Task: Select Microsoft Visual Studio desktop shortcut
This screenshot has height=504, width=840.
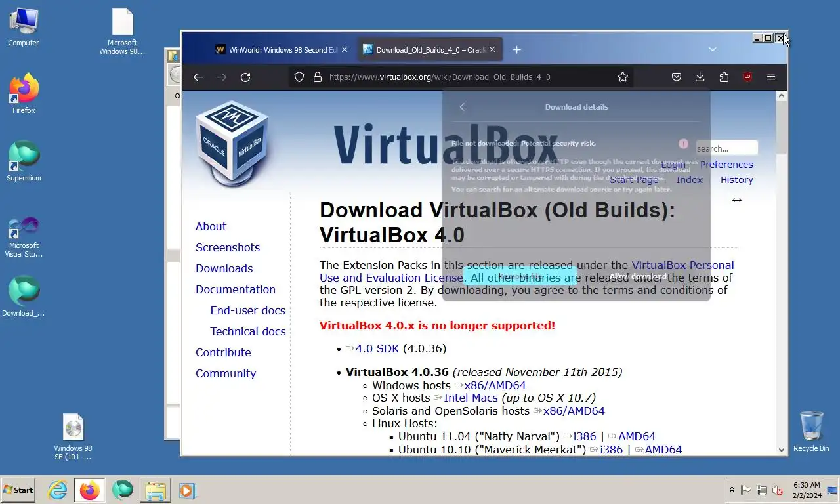Action: pos(24,237)
